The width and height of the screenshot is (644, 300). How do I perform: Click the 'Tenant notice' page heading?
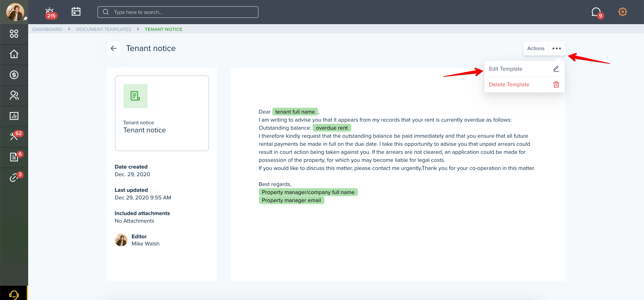[x=151, y=48]
